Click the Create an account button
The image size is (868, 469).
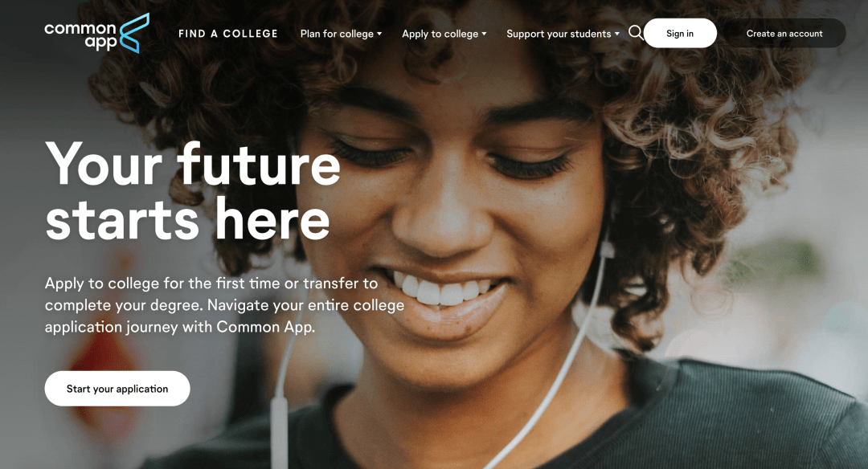784,33
